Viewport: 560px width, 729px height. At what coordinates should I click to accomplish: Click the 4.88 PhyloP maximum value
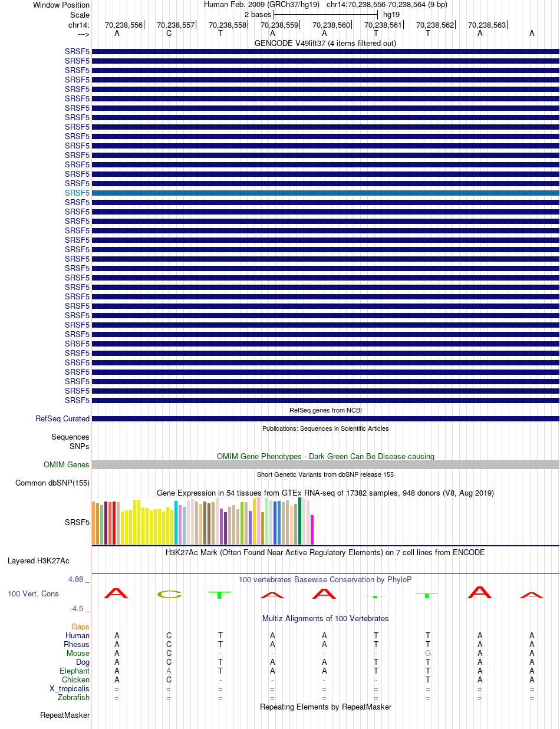[x=76, y=579]
